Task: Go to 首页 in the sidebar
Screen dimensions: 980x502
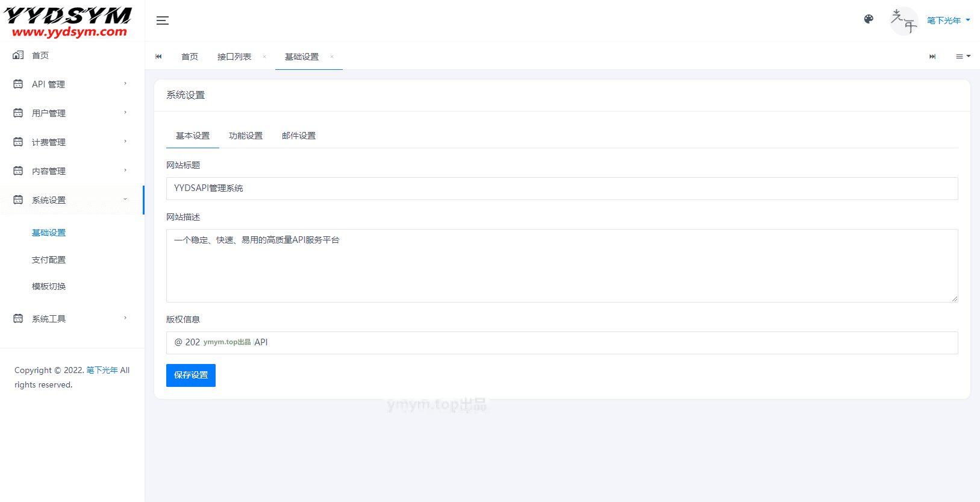Action: click(40, 55)
